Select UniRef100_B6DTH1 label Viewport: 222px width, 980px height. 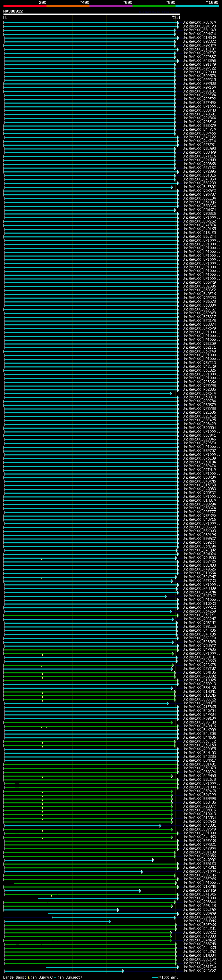click(199, 657)
